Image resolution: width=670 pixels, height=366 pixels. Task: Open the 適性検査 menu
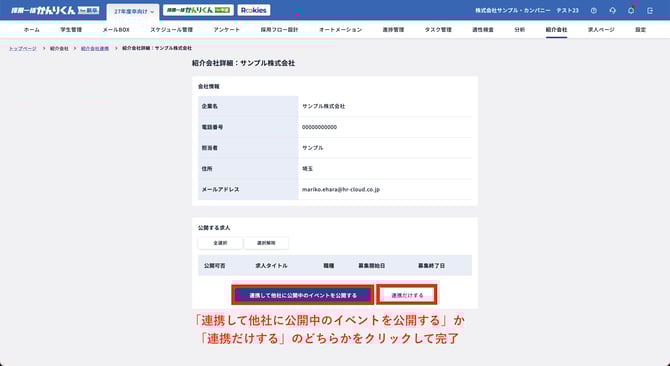tap(483, 30)
